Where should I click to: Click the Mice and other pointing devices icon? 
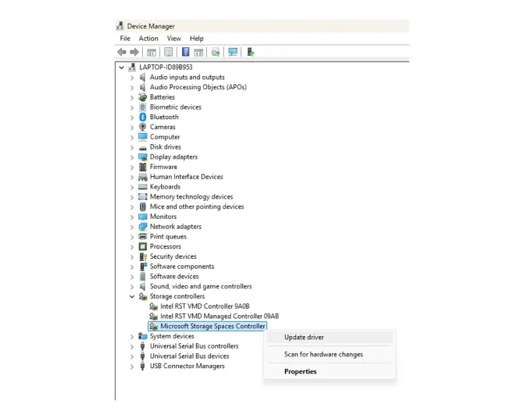[143, 206]
